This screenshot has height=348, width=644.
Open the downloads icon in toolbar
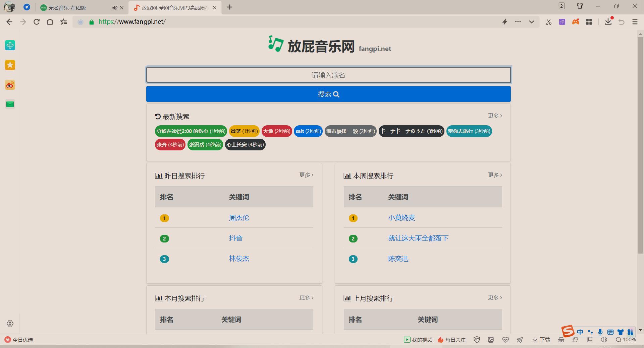tap(608, 22)
